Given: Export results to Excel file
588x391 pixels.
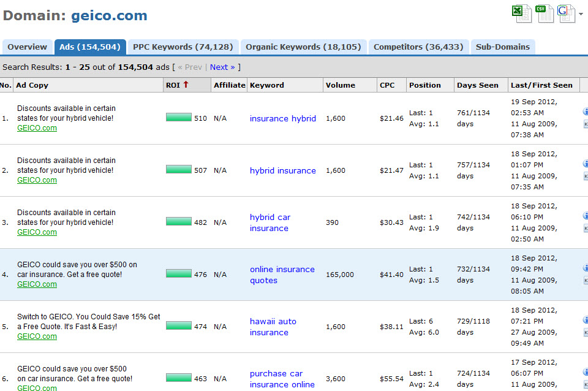Looking at the screenshot, I should point(522,13).
